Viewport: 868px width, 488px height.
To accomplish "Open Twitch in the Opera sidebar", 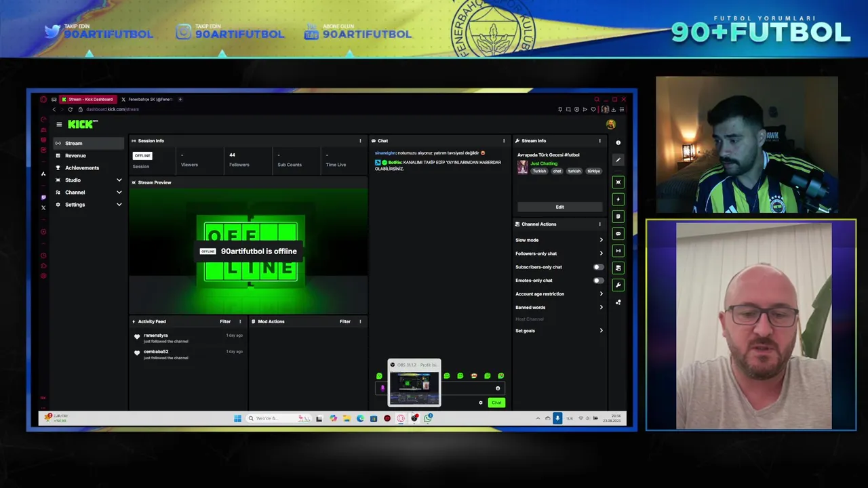I will 43,197.
